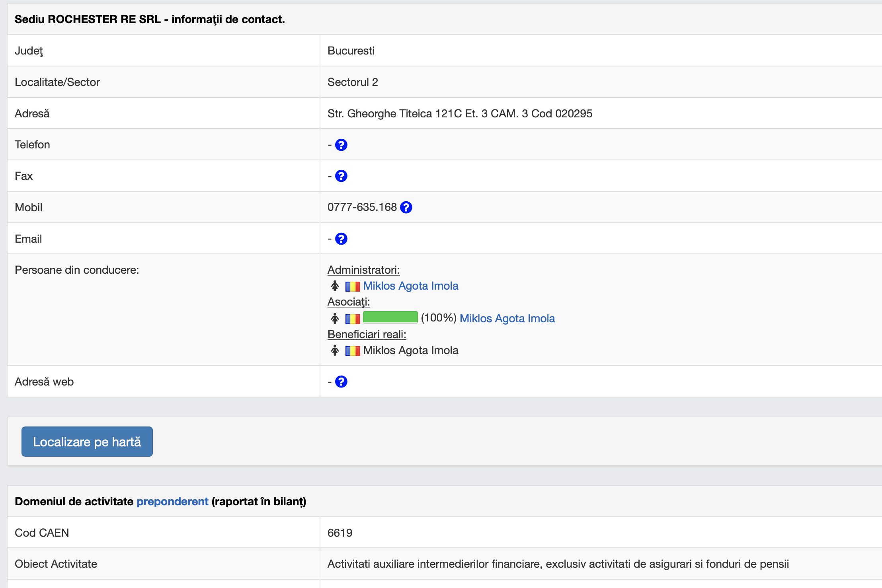
Task: Click the person icon under Asociați
Action: point(335,319)
